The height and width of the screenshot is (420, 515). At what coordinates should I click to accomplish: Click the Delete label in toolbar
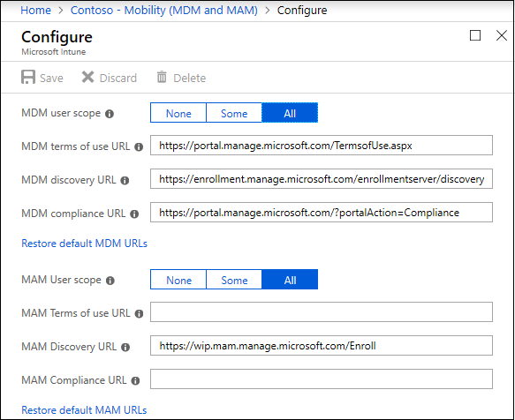[x=190, y=79]
